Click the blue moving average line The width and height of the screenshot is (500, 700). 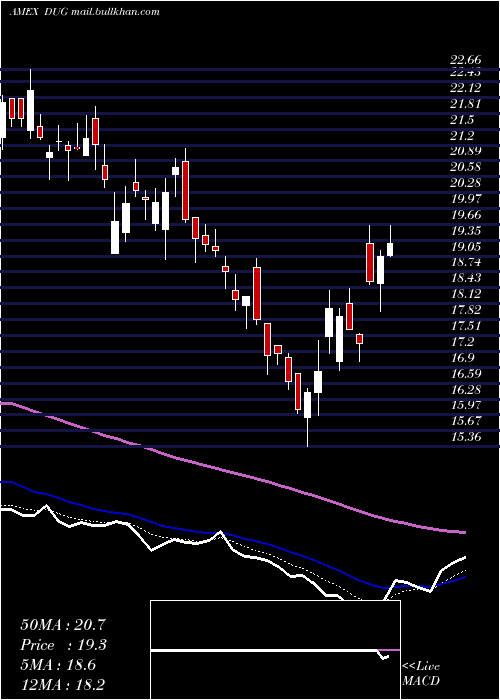click(x=232, y=535)
